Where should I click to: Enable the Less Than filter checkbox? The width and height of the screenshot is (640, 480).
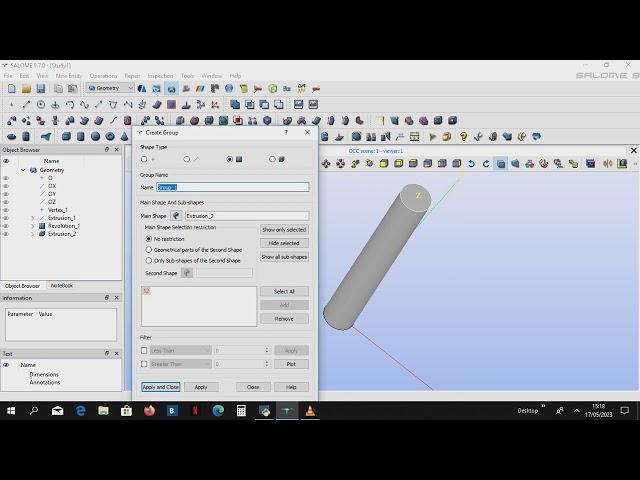(144, 350)
